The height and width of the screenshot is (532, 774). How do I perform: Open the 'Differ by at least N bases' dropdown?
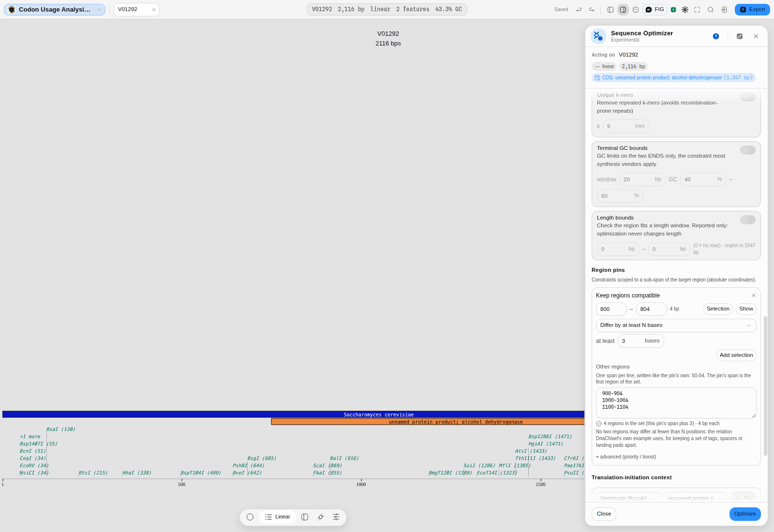[676, 325]
